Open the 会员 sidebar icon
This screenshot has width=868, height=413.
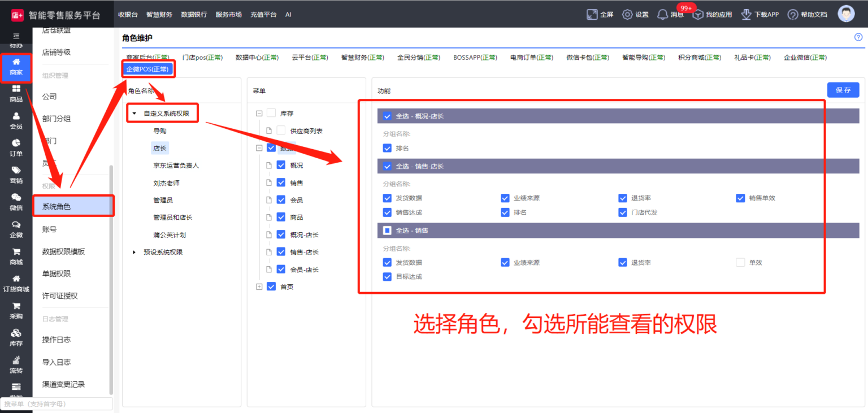[x=16, y=121]
